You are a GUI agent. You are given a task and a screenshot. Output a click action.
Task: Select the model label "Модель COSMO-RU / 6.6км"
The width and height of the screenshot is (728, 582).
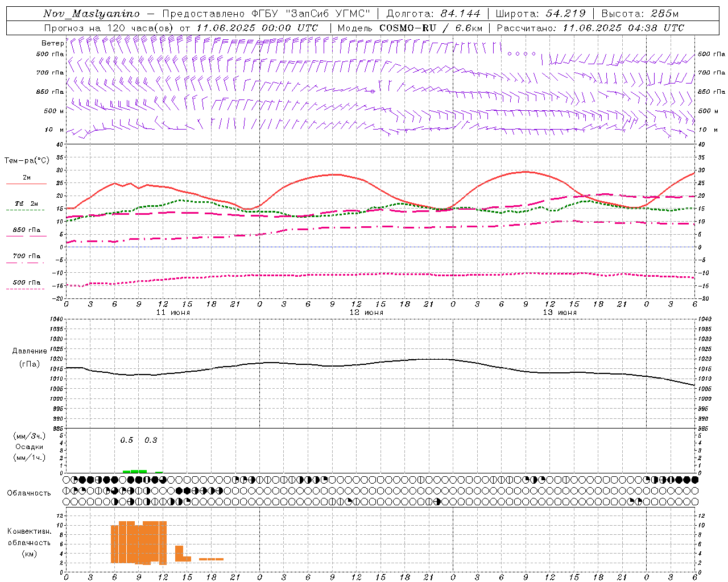coord(410,28)
